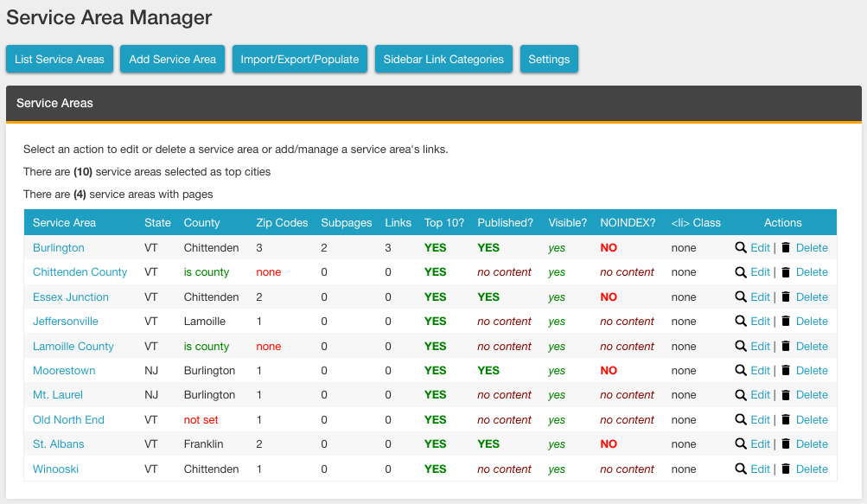The width and height of the screenshot is (867, 504).
Task: Click the trash icon in Mt. Laurel row
Action: point(785,394)
